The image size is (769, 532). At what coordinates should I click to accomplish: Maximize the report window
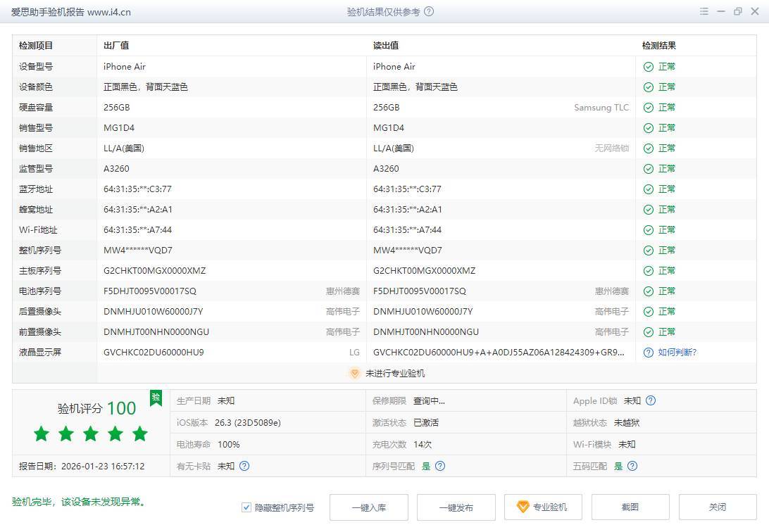737,12
